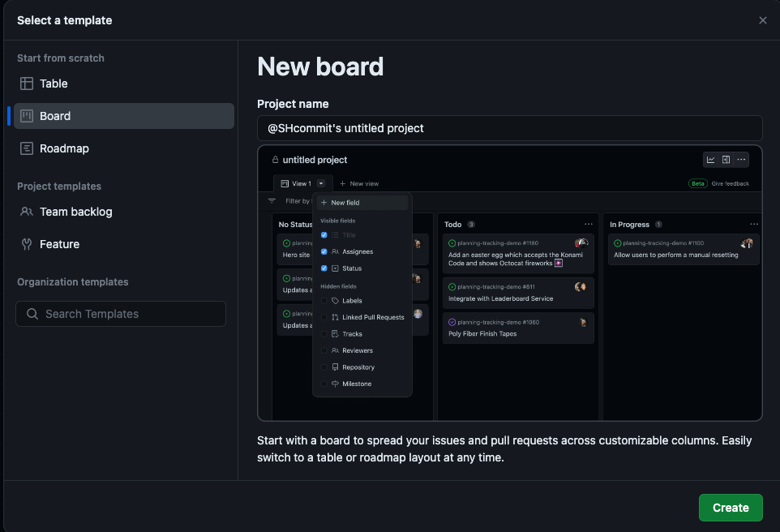Open the Poly Fiber Finish Tapes card
The height and width of the screenshot is (532, 780).
click(x=518, y=328)
